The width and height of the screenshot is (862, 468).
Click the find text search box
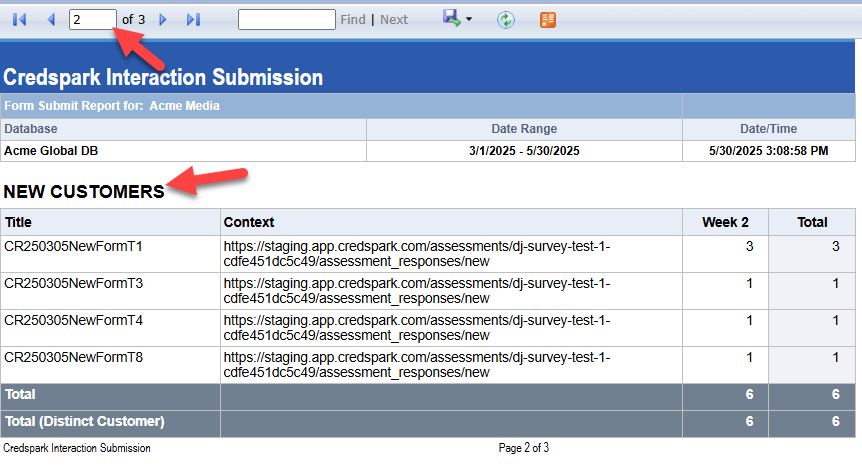point(286,19)
